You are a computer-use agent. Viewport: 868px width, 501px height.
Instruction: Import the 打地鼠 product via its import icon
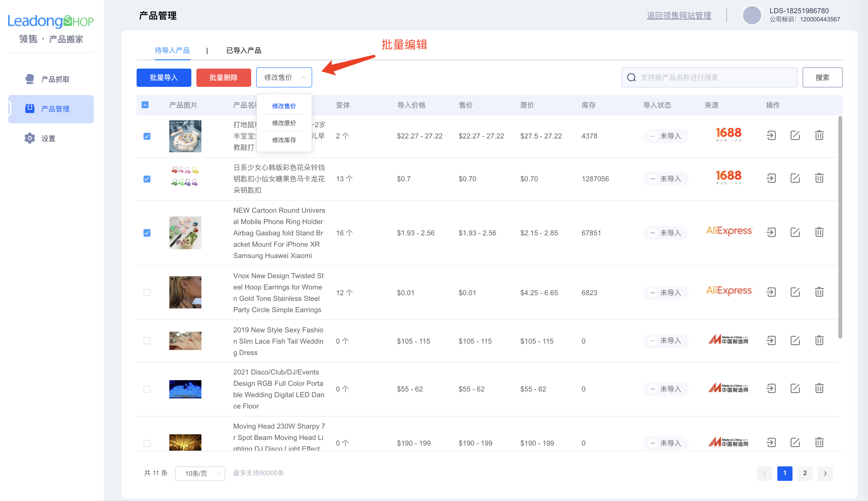pyautogui.click(x=771, y=136)
